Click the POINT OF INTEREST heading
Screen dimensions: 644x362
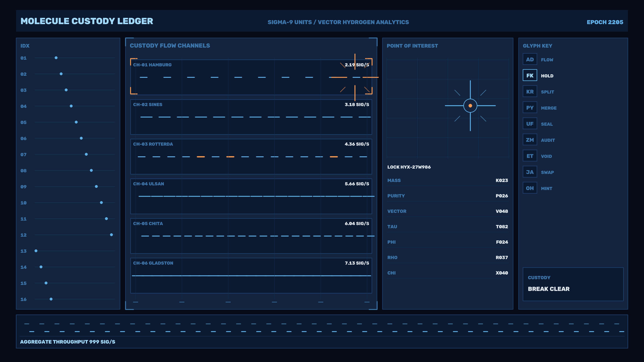(x=412, y=46)
